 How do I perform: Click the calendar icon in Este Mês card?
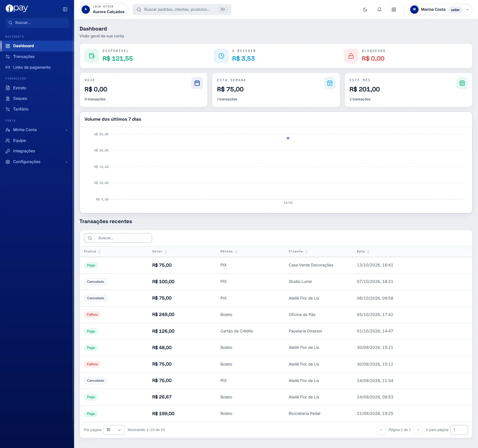462,83
